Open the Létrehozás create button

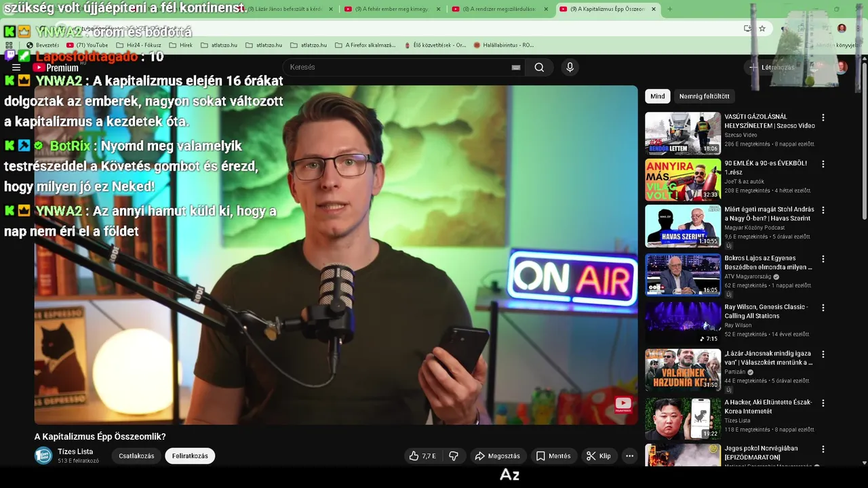click(x=772, y=67)
